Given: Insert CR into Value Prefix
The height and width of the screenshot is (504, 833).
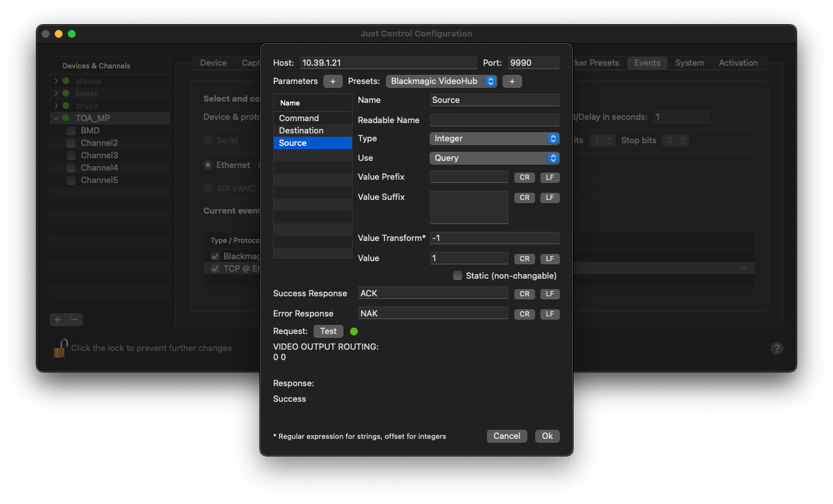Looking at the screenshot, I should tap(524, 178).
